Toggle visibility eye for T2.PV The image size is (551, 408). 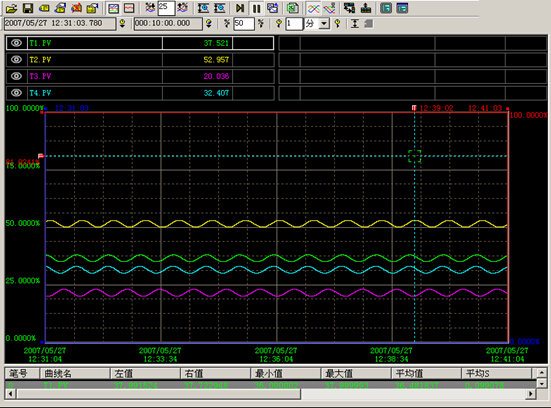[16, 59]
